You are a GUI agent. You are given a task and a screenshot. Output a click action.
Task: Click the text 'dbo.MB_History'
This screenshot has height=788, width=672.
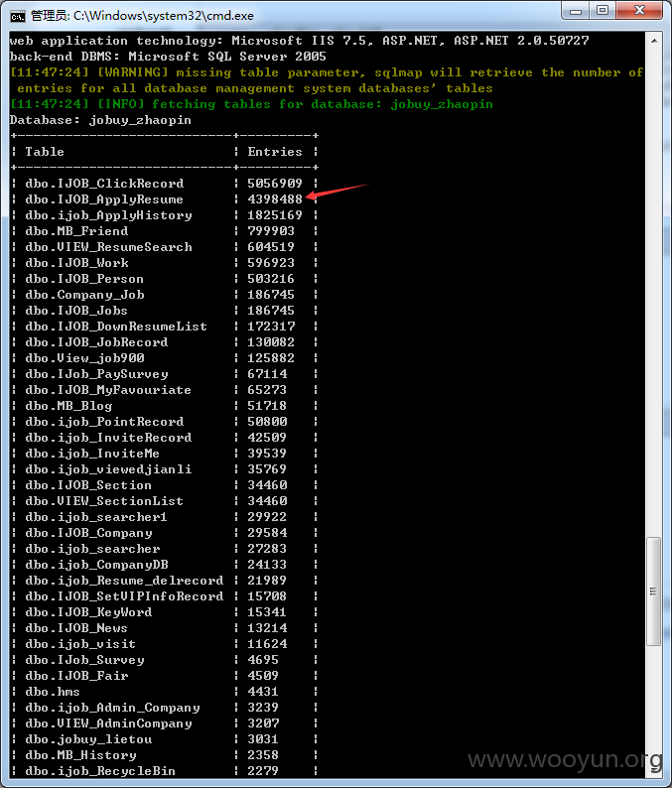point(81,755)
